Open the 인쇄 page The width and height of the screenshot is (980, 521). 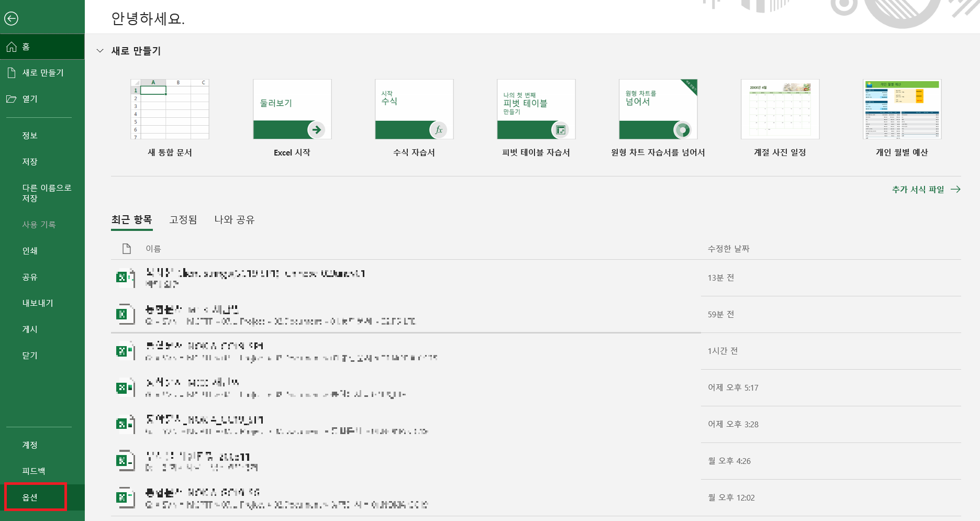click(42, 251)
